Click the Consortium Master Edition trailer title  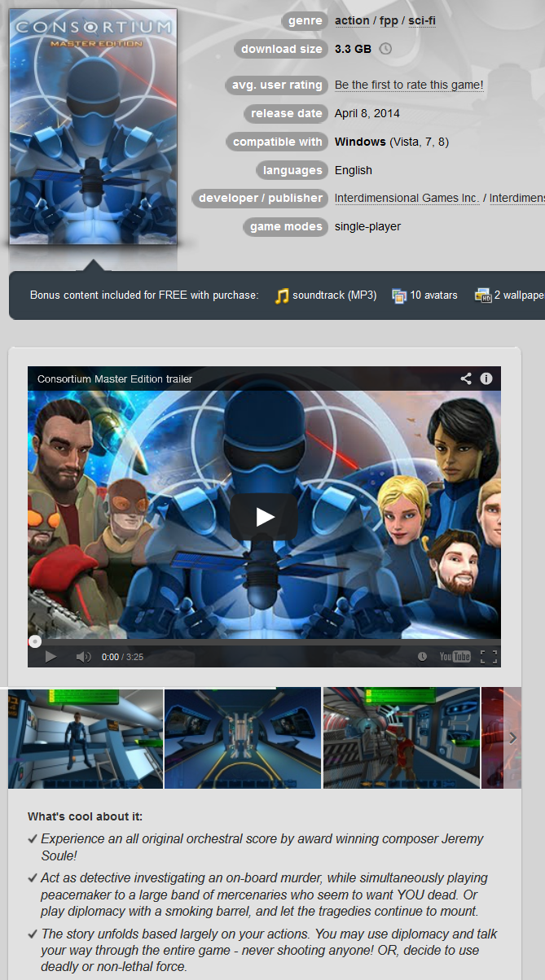[115, 378]
